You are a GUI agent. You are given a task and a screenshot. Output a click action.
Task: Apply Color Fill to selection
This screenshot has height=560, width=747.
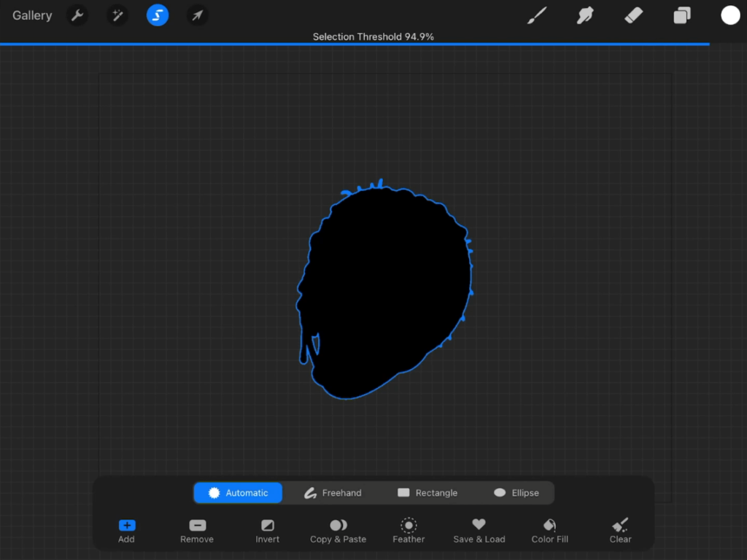[549, 529]
